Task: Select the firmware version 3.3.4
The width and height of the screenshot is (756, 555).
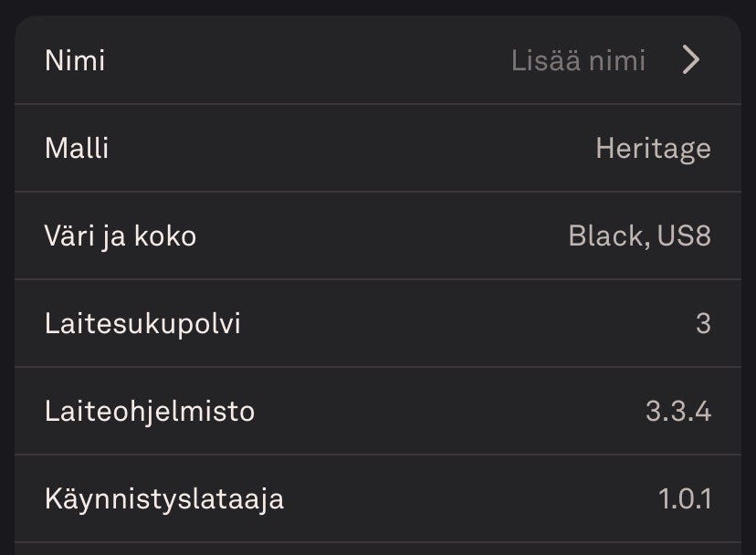Action: pyautogui.click(x=677, y=412)
